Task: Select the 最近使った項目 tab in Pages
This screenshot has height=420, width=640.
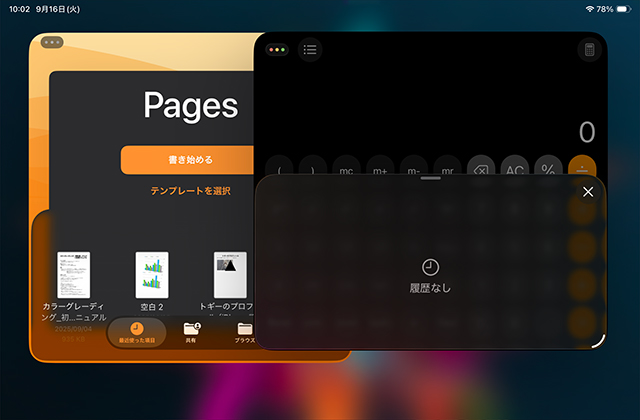Action: point(137,333)
